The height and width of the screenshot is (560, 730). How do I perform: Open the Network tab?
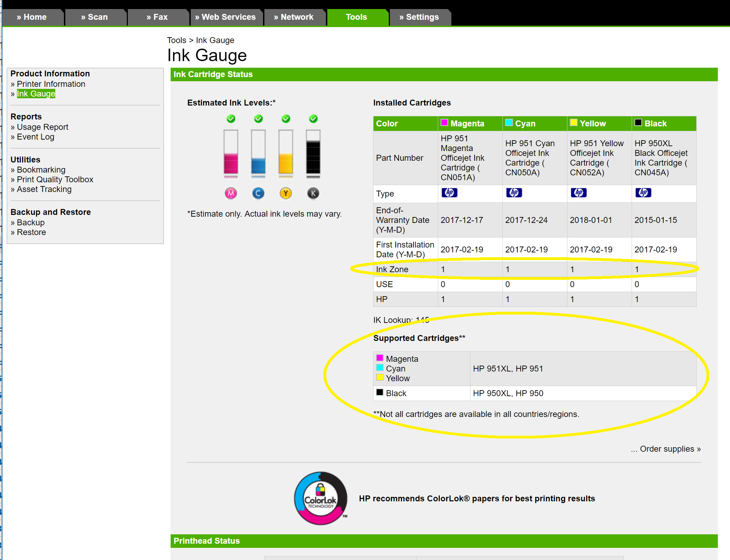pyautogui.click(x=294, y=17)
